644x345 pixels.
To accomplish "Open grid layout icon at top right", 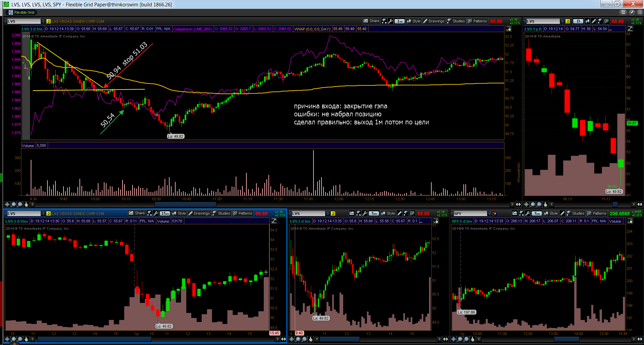I will (x=623, y=12).
